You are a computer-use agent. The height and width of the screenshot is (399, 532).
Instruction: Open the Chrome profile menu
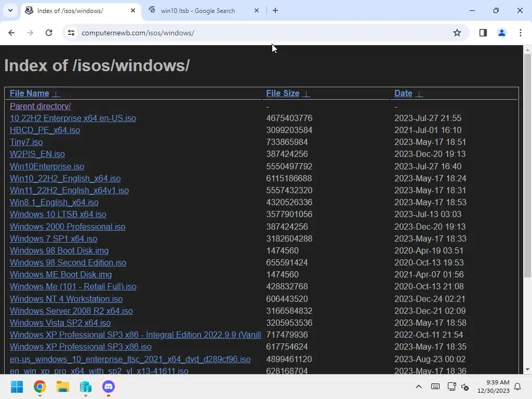point(502,33)
